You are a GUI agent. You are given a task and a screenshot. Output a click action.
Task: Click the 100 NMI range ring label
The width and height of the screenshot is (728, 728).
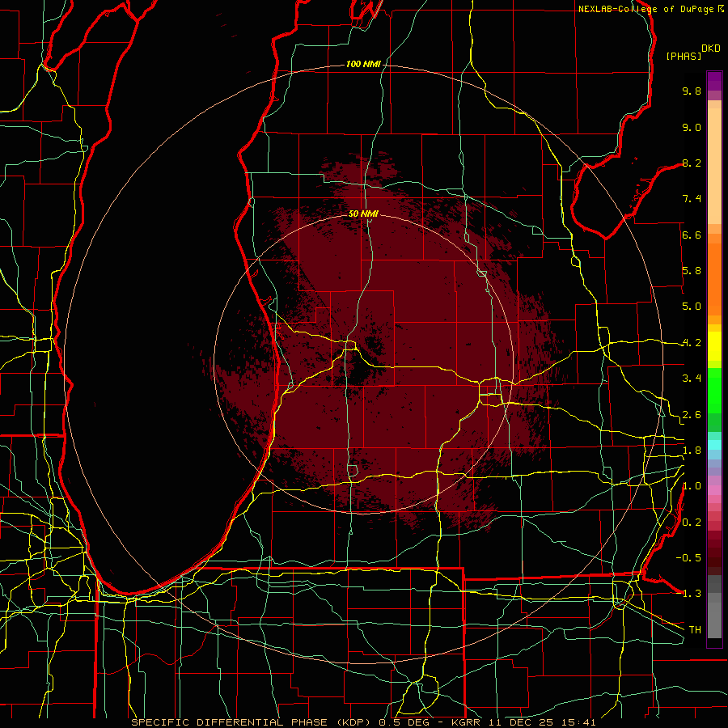363,64
